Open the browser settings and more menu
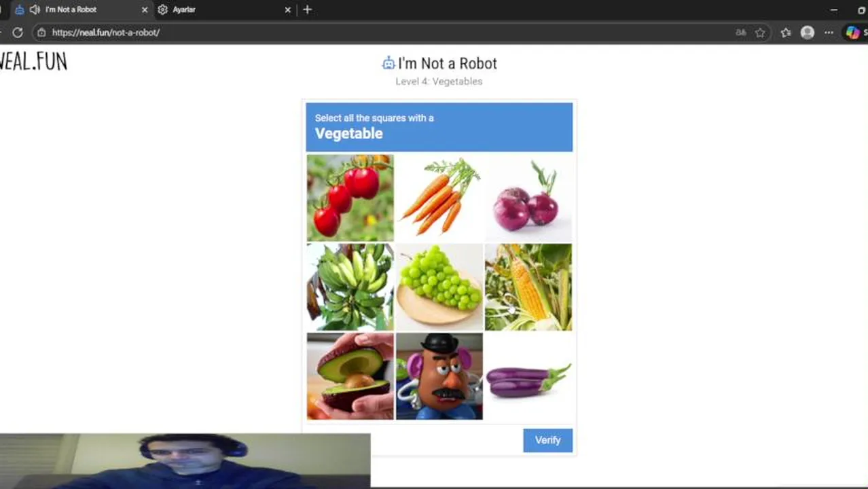 829,33
